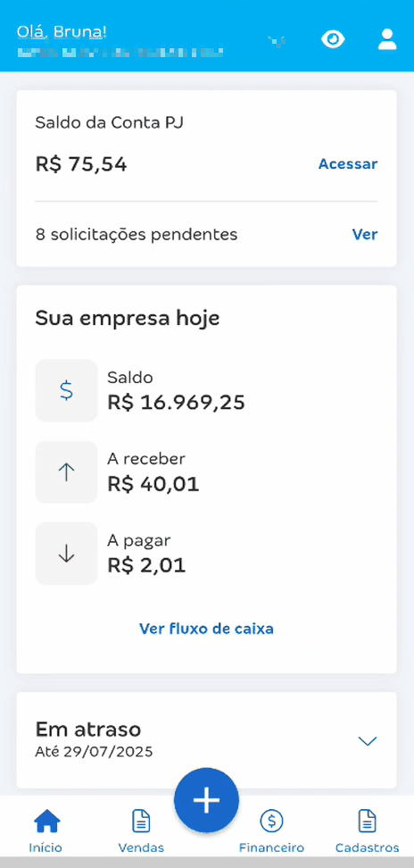Image resolution: width=414 pixels, height=868 pixels.
Task: Tap the dollar sign Saldo icon
Action: click(66, 390)
